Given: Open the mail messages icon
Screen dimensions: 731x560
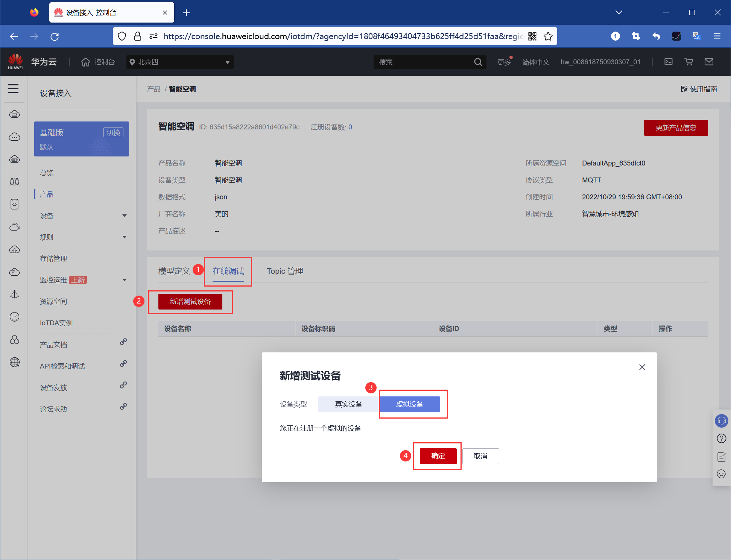Looking at the screenshot, I should click(x=709, y=62).
